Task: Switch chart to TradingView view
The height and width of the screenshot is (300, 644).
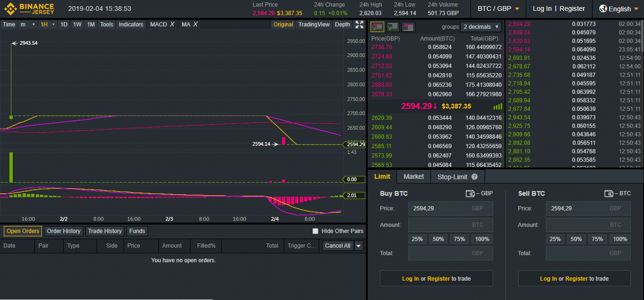Action: [x=314, y=25]
